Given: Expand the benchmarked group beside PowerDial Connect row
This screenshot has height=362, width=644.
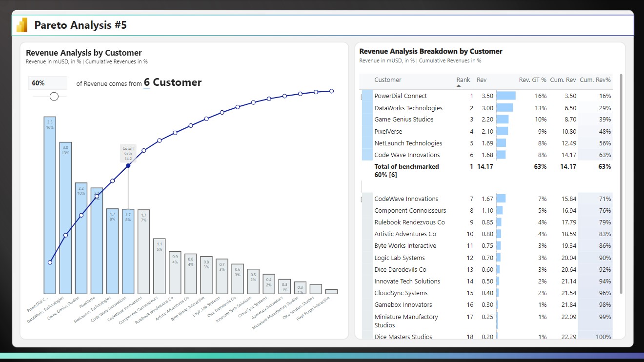Looking at the screenshot, I should coord(362,97).
